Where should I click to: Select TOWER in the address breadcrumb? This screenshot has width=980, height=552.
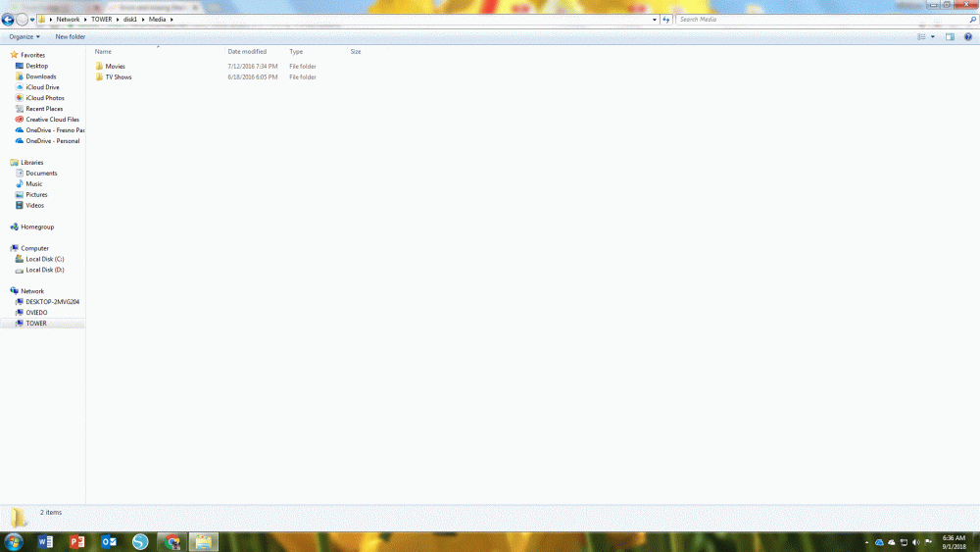[x=101, y=20]
